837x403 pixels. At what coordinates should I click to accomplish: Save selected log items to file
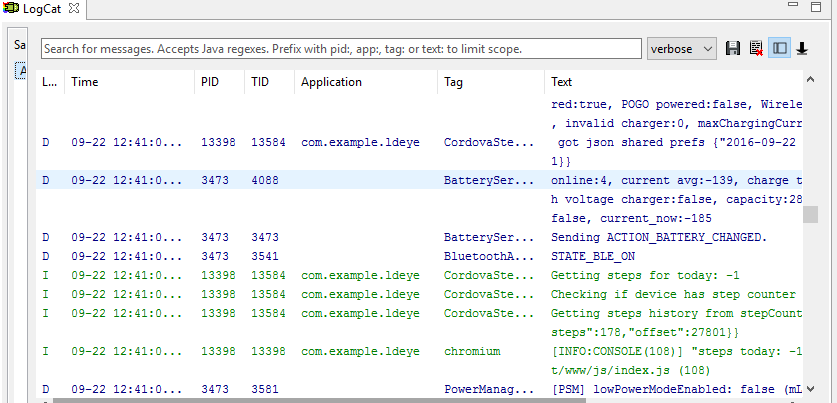click(733, 49)
